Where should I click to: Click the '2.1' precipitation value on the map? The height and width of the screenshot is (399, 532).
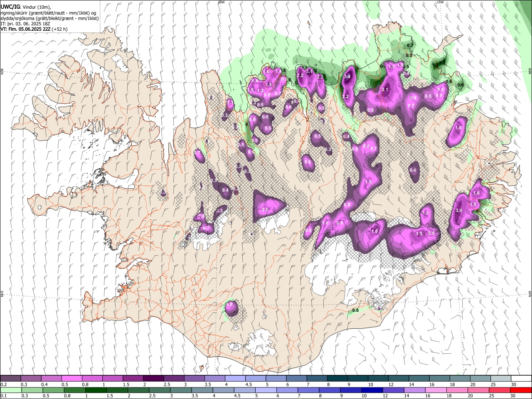tap(385, 89)
